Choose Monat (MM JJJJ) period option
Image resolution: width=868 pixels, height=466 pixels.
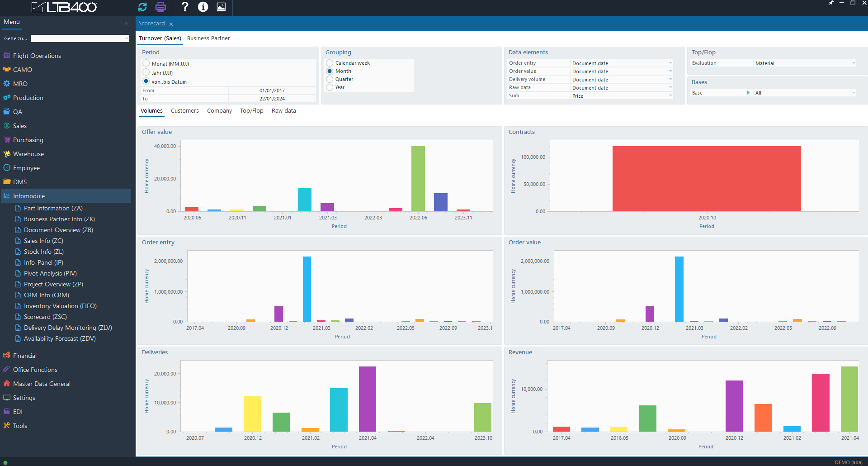[x=146, y=63]
